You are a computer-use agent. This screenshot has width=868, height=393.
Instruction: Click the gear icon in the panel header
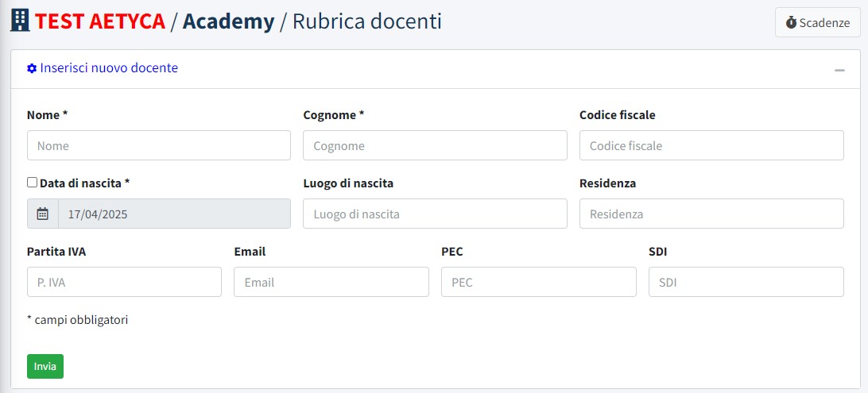coord(32,68)
